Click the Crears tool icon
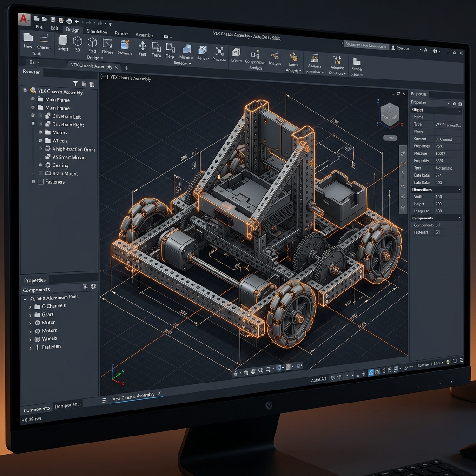Viewport: 476px width, 476px height. click(236, 52)
